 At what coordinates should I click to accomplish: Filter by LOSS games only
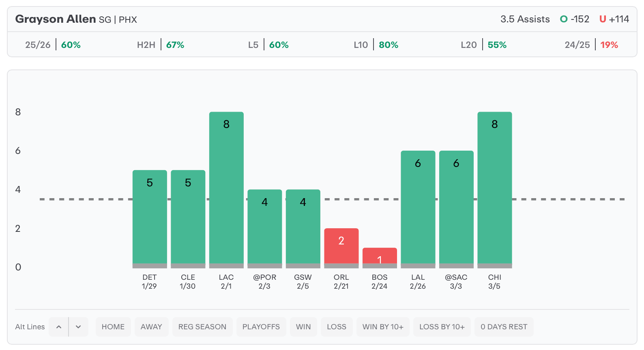pos(337,327)
